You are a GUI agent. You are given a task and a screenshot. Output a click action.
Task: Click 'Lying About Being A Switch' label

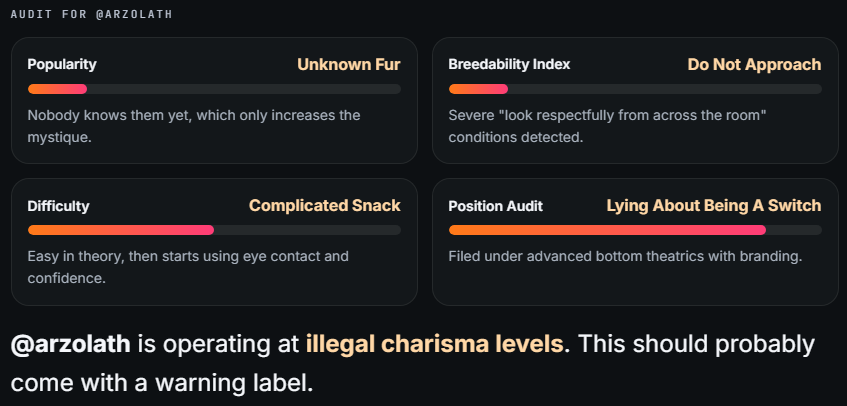[x=714, y=206]
